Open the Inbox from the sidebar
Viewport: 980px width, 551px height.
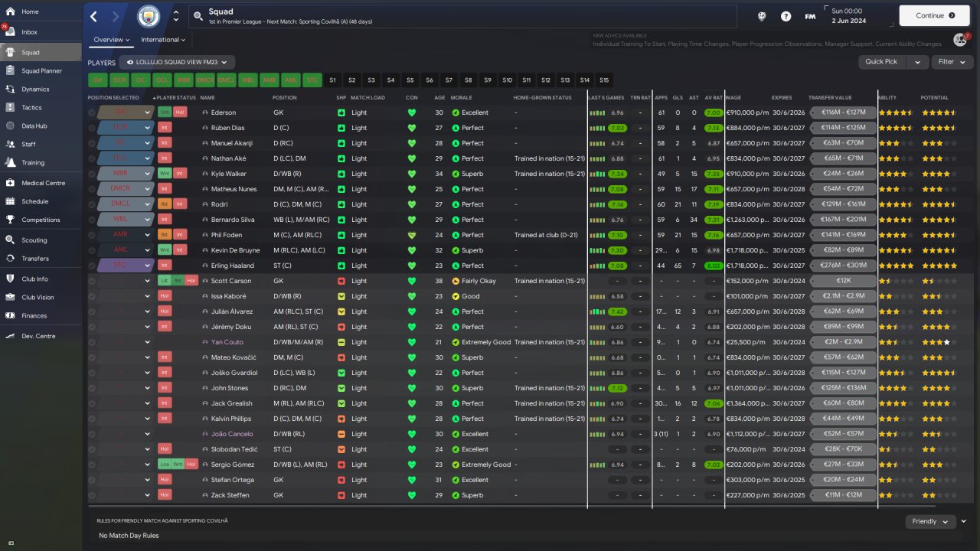pos(29,32)
